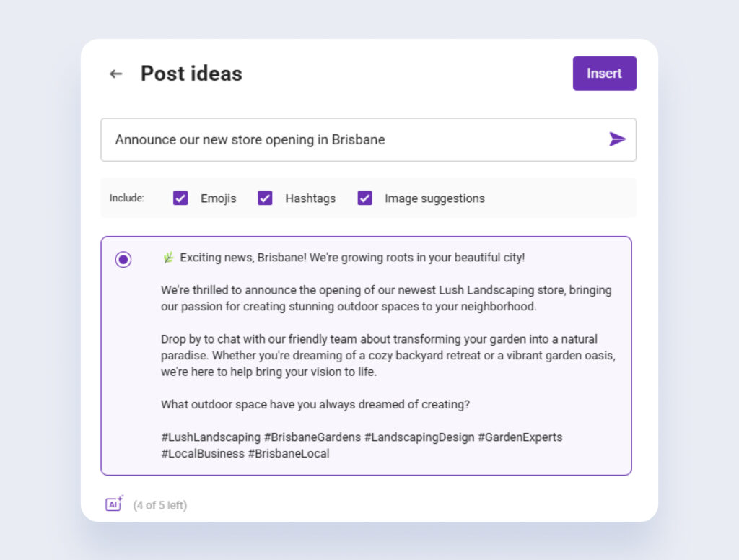
Task: Click the Hashtags label text
Action: tap(310, 198)
